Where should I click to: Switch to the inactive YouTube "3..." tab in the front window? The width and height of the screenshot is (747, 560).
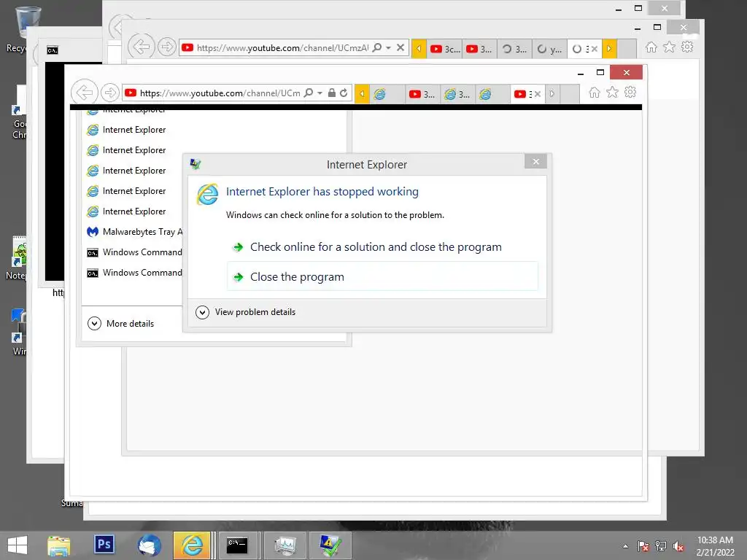pos(422,94)
